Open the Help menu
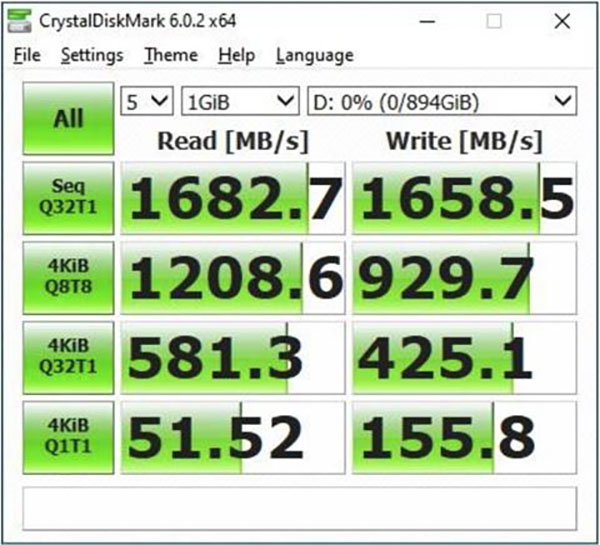Image resolution: width=600 pixels, height=545 pixels. point(236,56)
